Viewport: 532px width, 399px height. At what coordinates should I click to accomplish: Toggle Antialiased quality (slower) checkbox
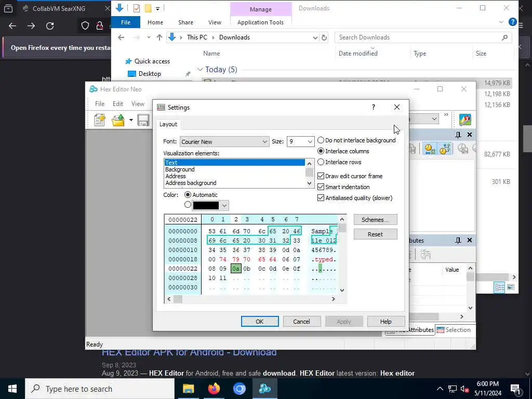(321, 197)
